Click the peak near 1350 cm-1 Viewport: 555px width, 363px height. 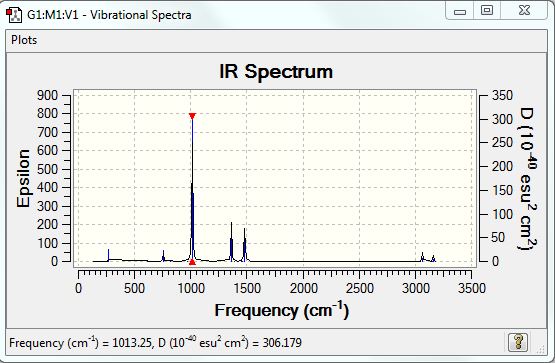[231, 242]
